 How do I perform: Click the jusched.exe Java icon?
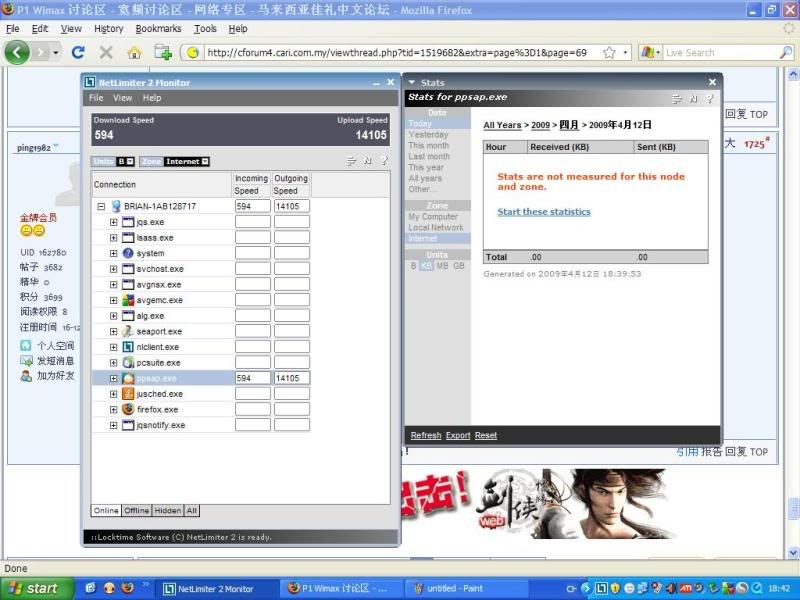click(128, 394)
